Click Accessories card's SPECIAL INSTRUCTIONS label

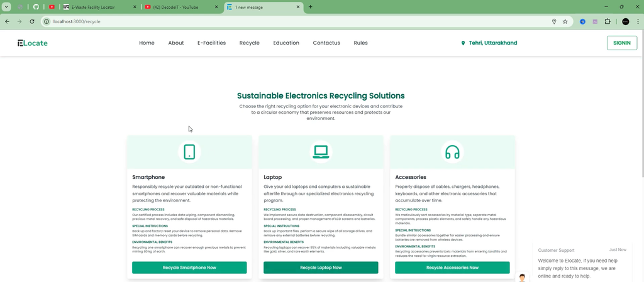tap(413, 230)
